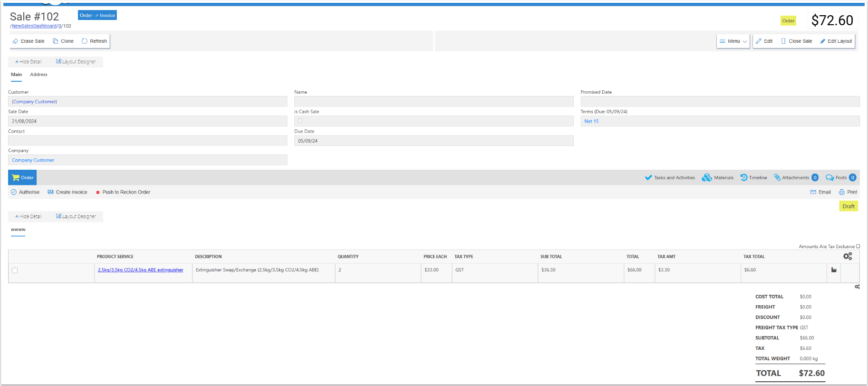The width and height of the screenshot is (868, 386).
Task: Tick Amounts Are Tax Exclusive checkbox
Action: click(x=858, y=246)
